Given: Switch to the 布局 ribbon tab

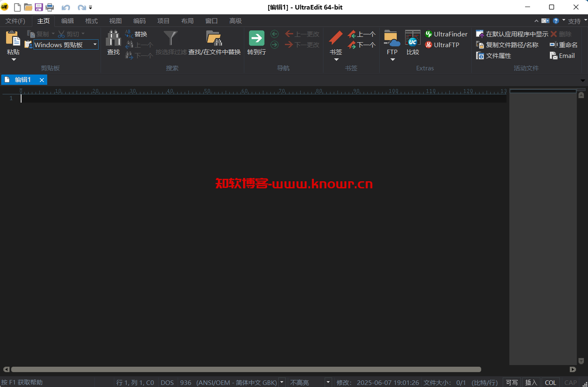Looking at the screenshot, I should (188, 21).
